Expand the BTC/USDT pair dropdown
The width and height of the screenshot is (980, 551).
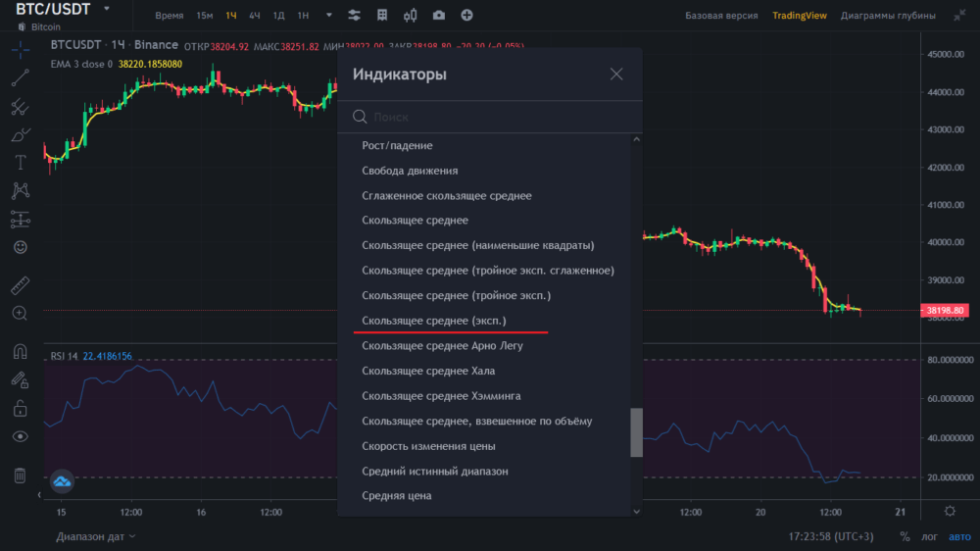pyautogui.click(x=106, y=9)
